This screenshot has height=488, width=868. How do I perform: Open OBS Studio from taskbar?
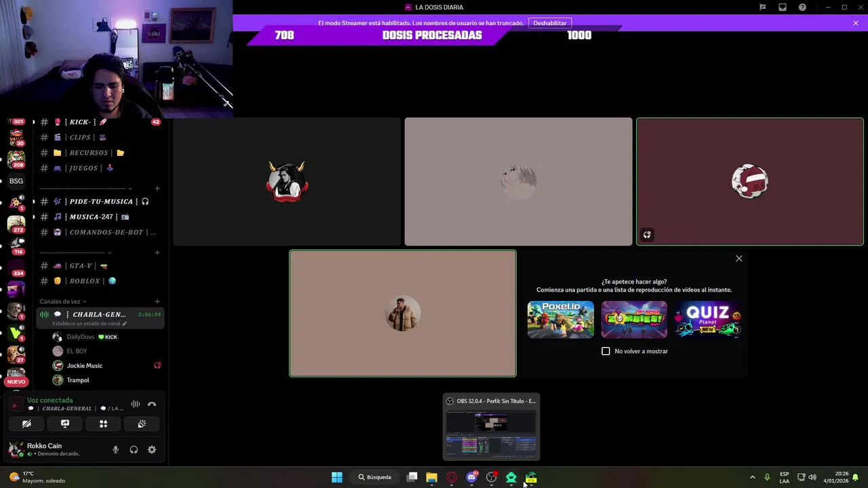[x=492, y=477]
